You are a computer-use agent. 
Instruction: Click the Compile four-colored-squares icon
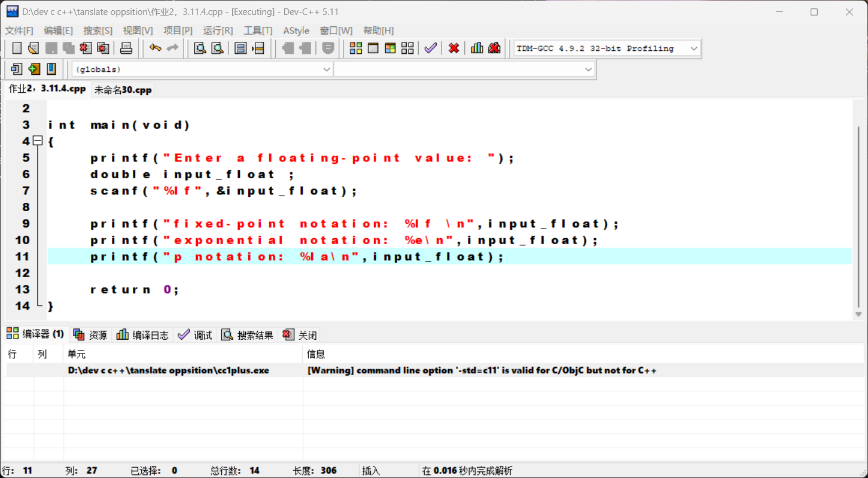click(356, 48)
